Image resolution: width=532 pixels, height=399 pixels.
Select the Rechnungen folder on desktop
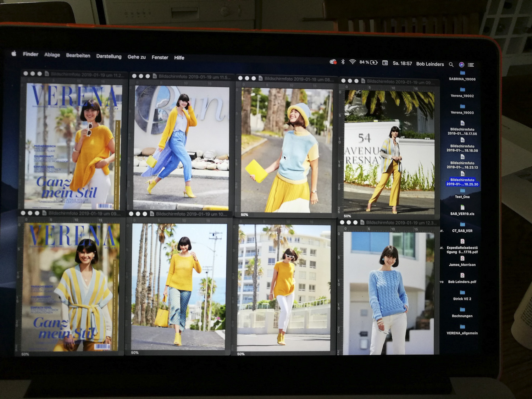(x=462, y=310)
